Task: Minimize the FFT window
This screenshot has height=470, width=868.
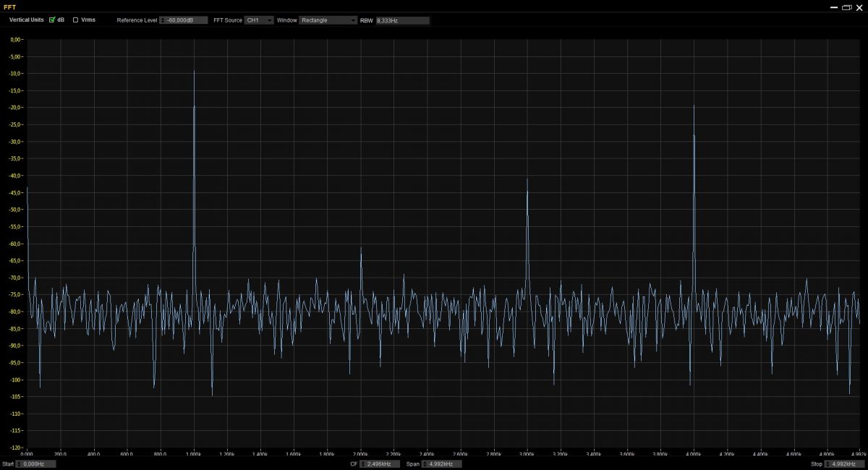Action: 835,7
